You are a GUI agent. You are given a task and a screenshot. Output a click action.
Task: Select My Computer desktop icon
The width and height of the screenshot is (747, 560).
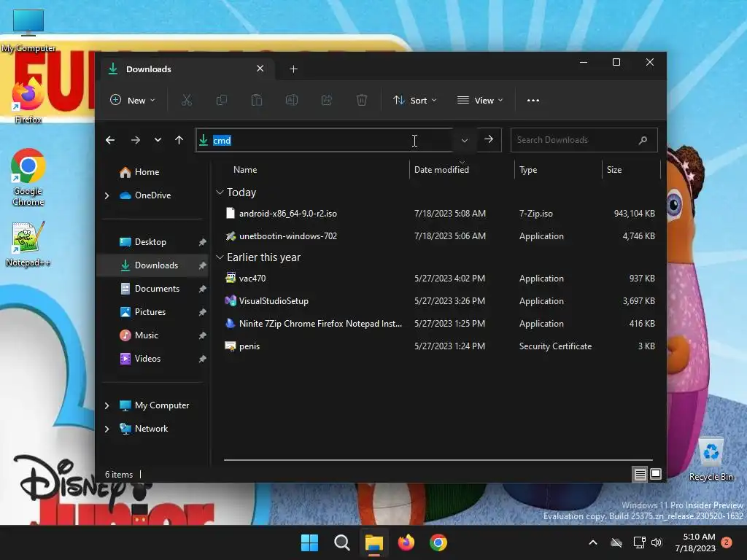click(x=28, y=31)
